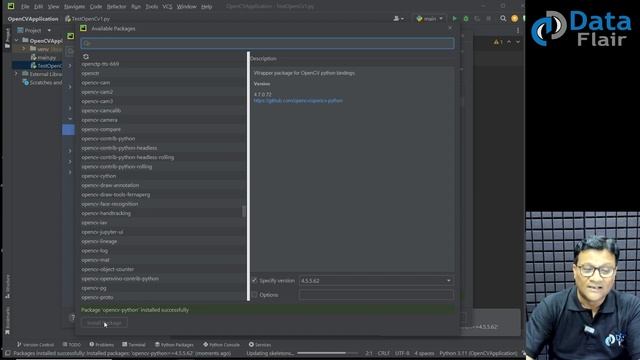The image size is (640, 360).
Task: Click the orange updates icon beside search
Action: tap(514, 18)
